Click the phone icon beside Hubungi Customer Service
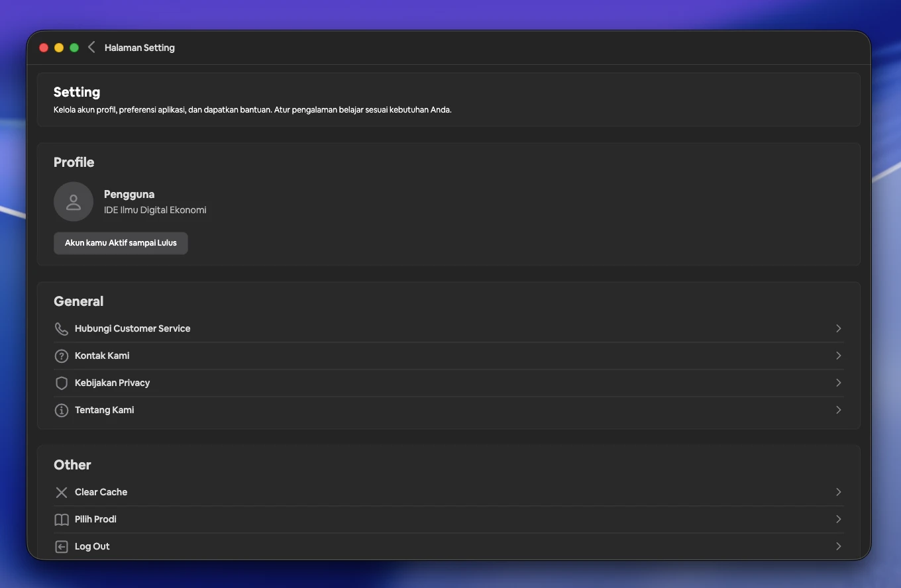The image size is (901, 588). [61, 328]
